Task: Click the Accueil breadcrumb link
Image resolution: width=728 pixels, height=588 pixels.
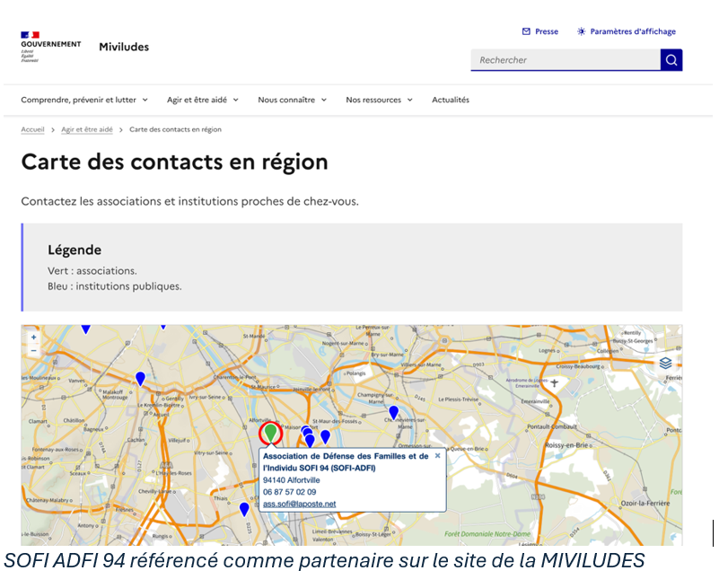Action: click(32, 129)
